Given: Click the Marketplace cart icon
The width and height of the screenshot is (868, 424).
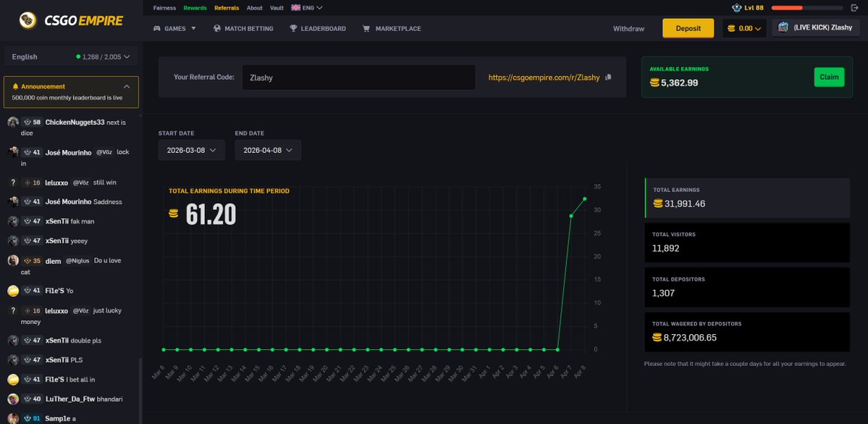Looking at the screenshot, I should coord(366,28).
